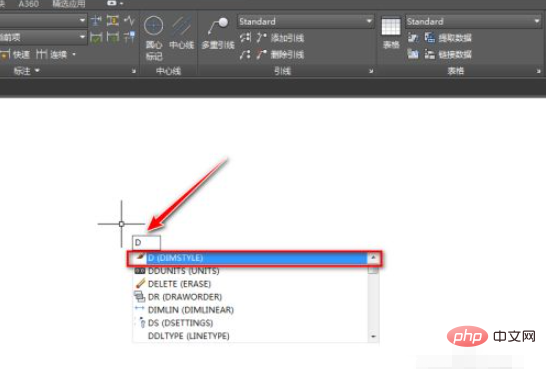Click the dynamic input box containing D

(x=146, y=242)
